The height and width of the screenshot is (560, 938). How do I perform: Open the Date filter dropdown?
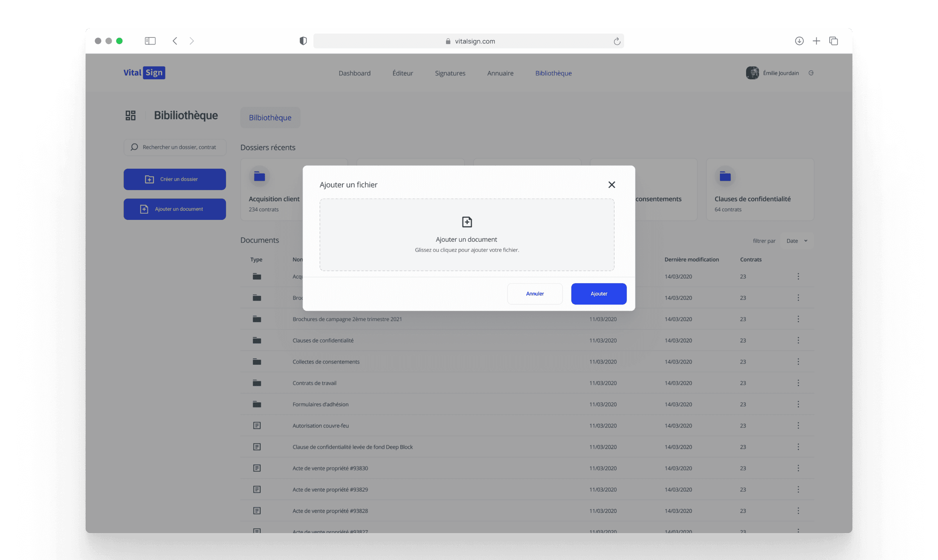click(797, 241)
